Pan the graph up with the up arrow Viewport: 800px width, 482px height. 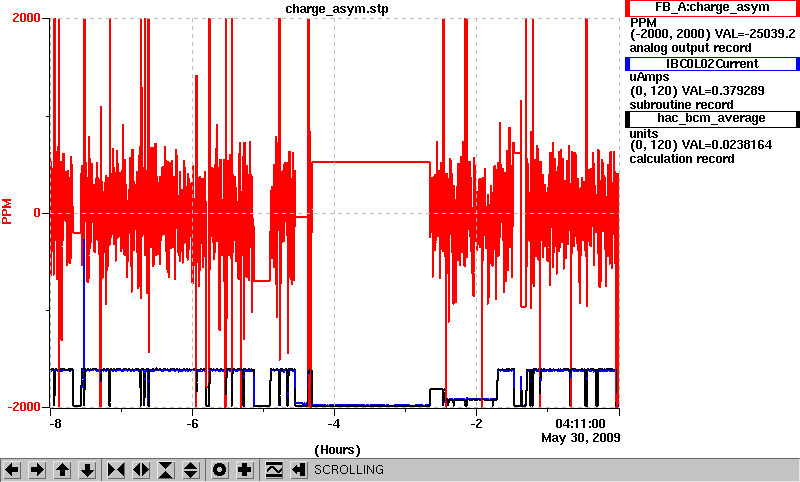[x=62, y=469]
